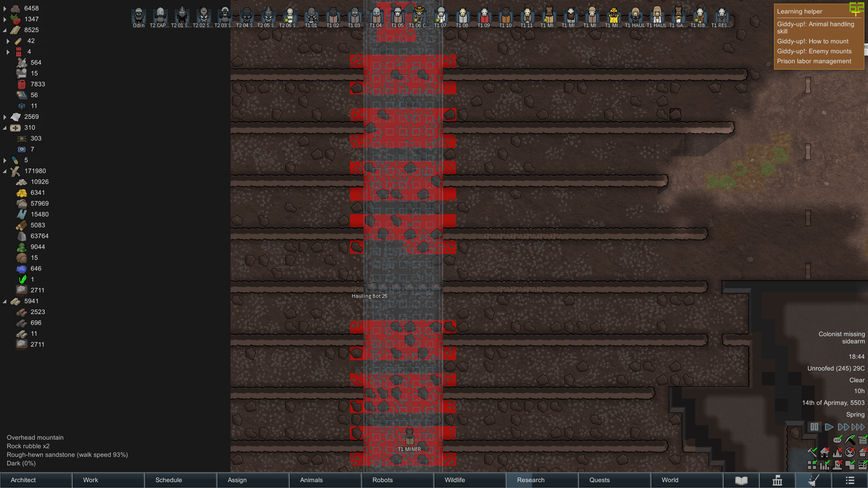Screen dimensions: 868x488
Task: Expand the textiles group showing 2569
Action: coord(5,117)
